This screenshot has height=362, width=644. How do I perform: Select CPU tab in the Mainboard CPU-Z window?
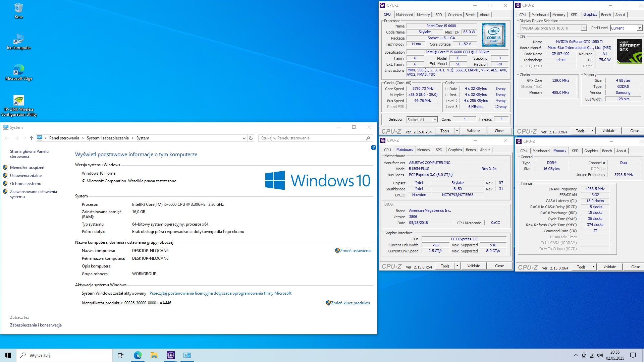click(x=387, y=150)
